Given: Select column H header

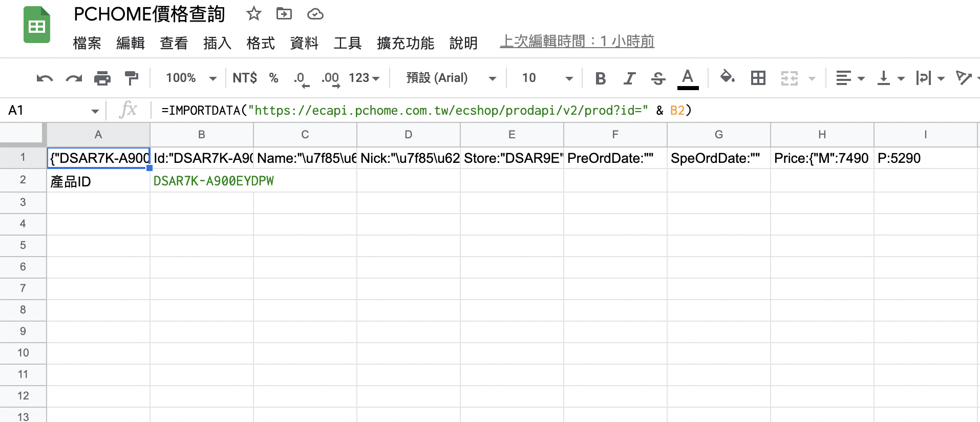Looking at the screenshot, I should 822,135.
